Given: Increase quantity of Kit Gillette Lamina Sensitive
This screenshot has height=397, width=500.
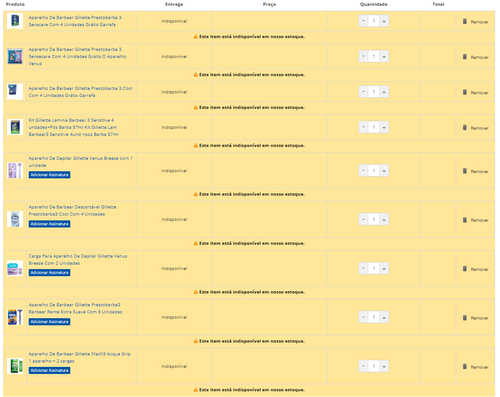Looking at the screenshot, I should 384,127.
